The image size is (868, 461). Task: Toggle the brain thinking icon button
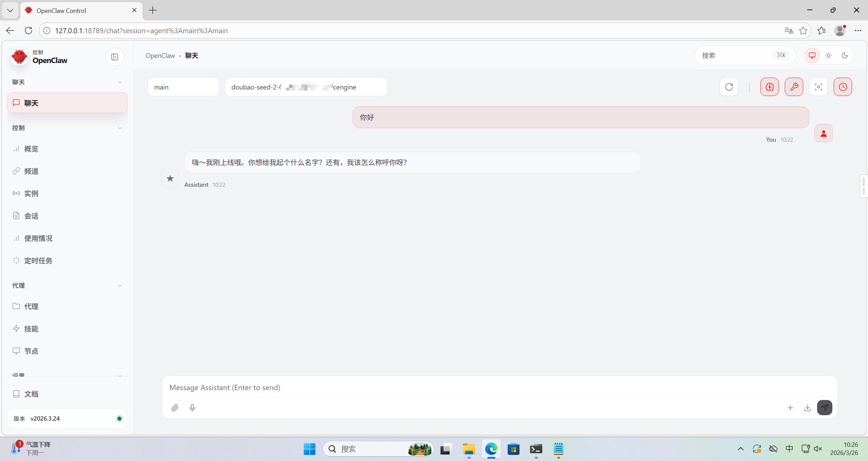pos(770,87)
